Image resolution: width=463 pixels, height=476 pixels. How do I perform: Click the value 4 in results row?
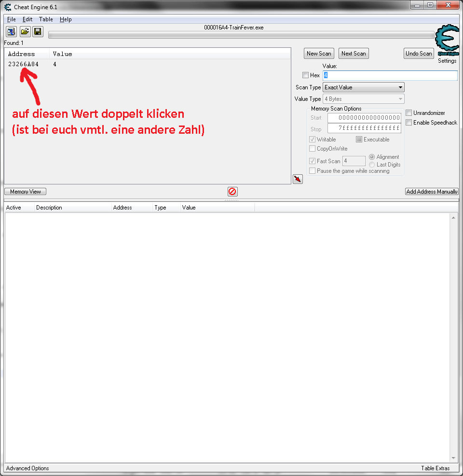point(54,64)
